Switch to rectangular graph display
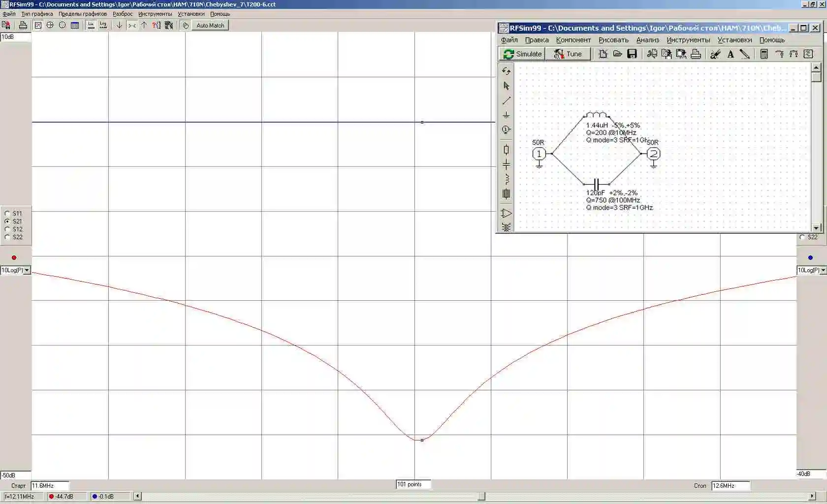 point(38,26)
